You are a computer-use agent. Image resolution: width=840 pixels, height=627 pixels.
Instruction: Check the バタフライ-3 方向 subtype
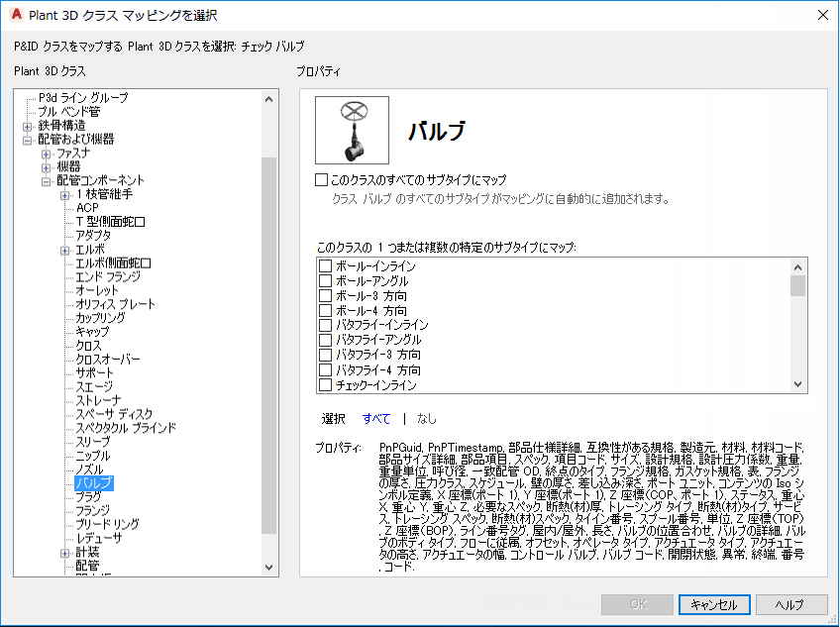(x=325, y=355)
